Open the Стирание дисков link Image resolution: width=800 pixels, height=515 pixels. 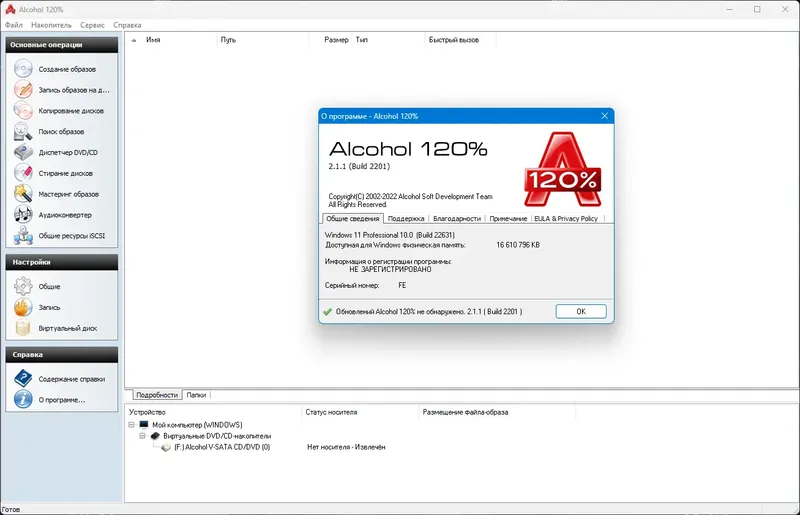pyautogui.click(x=65, y=174)
